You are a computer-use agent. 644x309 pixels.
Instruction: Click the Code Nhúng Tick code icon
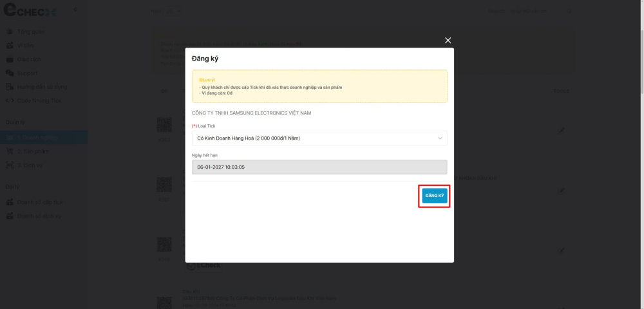pos(10,100)
